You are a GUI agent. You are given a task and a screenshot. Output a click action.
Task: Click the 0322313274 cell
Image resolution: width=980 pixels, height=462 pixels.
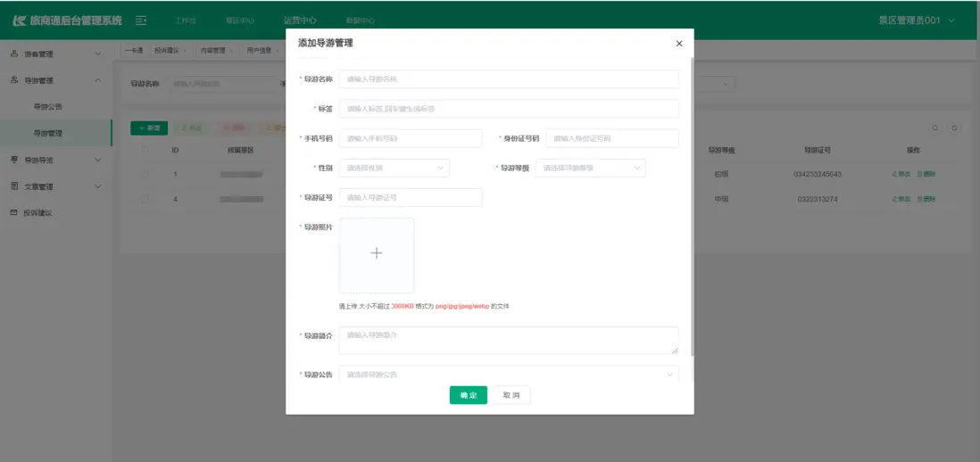coord(818,199)
